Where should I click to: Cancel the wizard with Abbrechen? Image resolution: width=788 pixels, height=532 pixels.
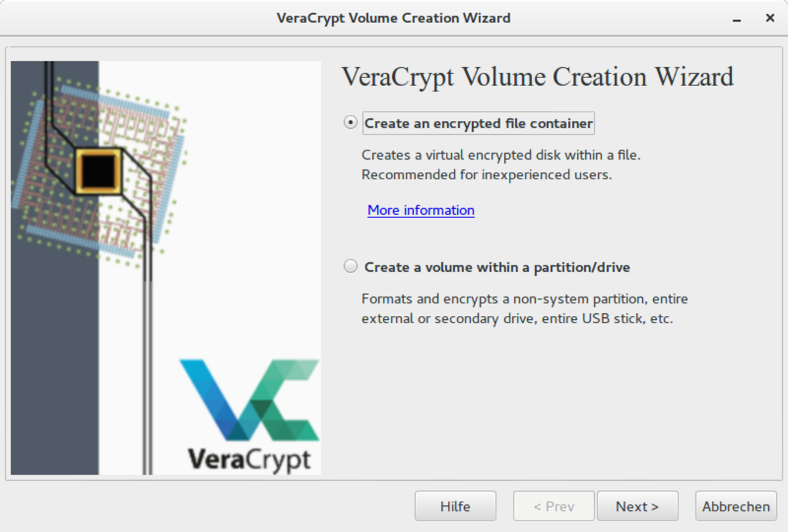[735, 506]
